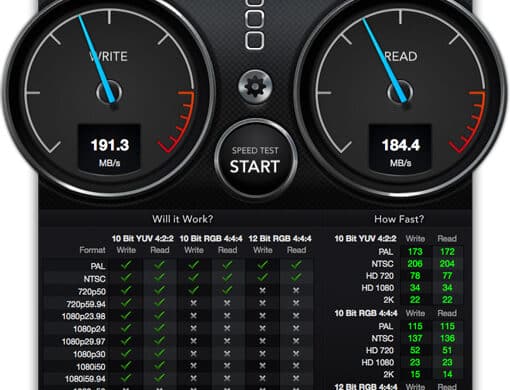Viewport: 510px width, 390px height.
Task: Select the 720p50 format row label
Action: (x=92, y=292)
